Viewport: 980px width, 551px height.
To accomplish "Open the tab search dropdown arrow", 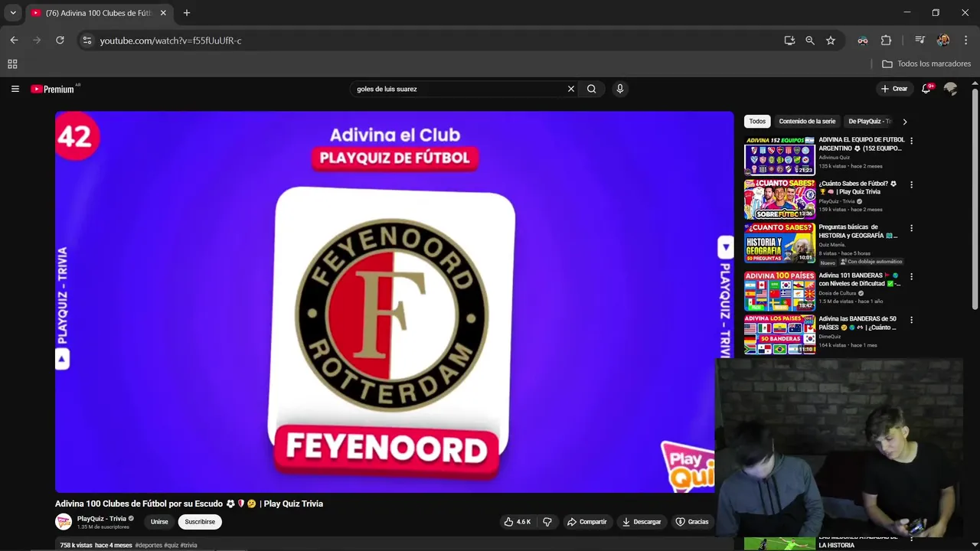I will point(13,13).
